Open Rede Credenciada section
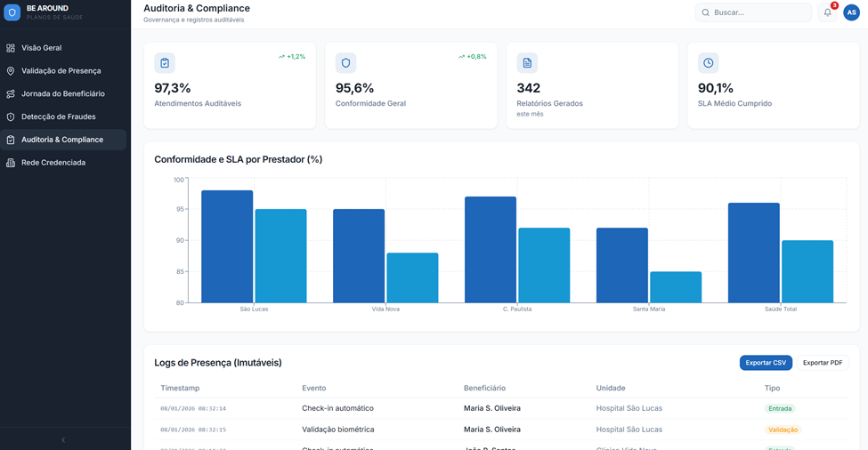The width and height of the screenshot is (868, 450). click(63, 163)
